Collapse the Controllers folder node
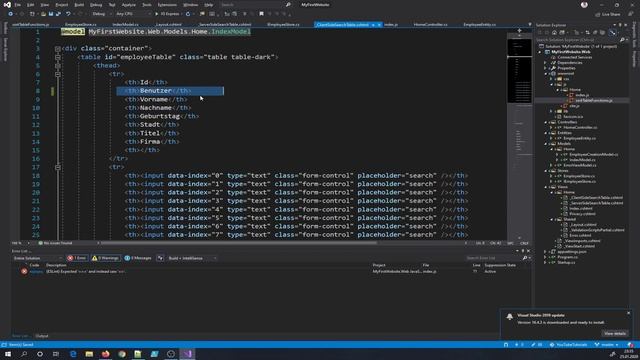Image resolution: width=640 pixels, height=360 pixels. click(x=546, y=122)
